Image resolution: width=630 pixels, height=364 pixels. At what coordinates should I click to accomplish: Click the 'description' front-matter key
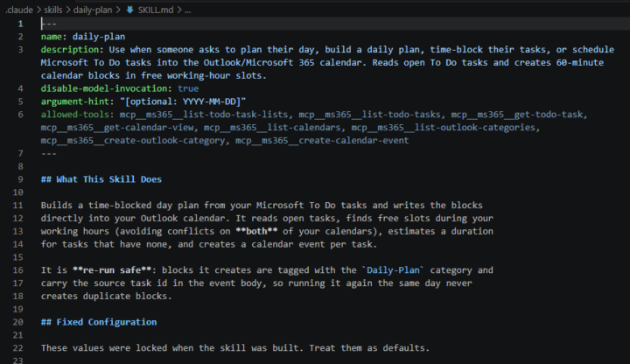pos(69,49)
